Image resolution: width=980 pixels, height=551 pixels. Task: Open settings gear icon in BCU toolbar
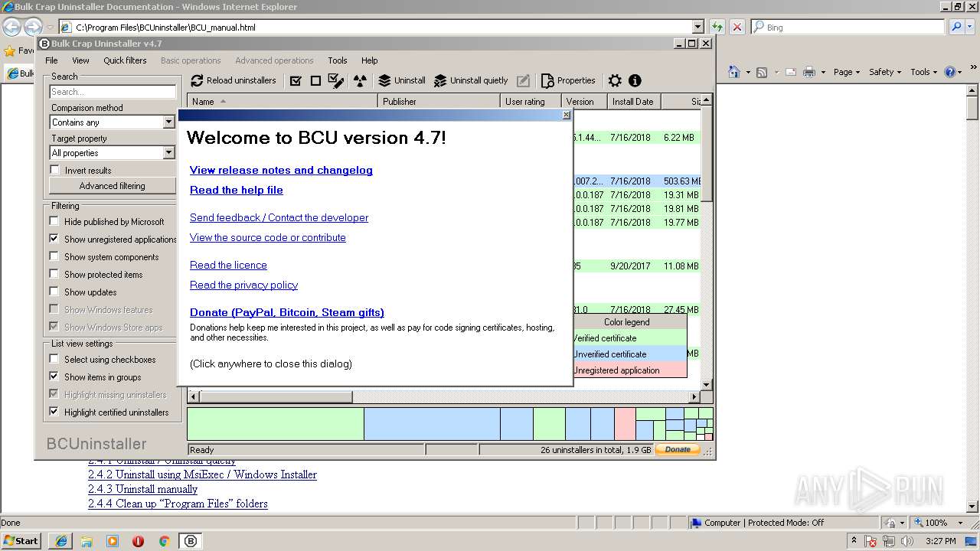pyautogui.click(x=615, y=80)
